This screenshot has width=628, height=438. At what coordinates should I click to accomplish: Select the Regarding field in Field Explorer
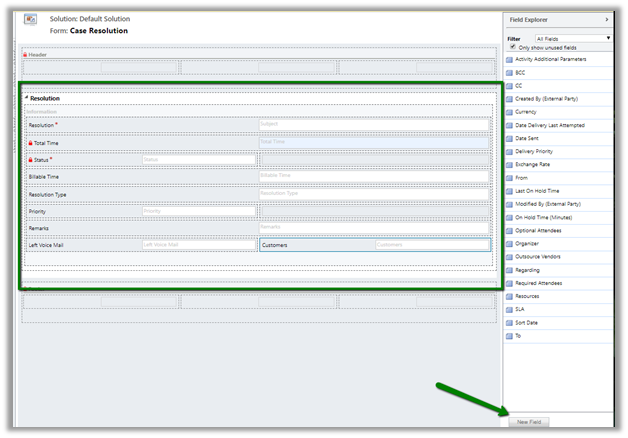click(x=527, y=270)
